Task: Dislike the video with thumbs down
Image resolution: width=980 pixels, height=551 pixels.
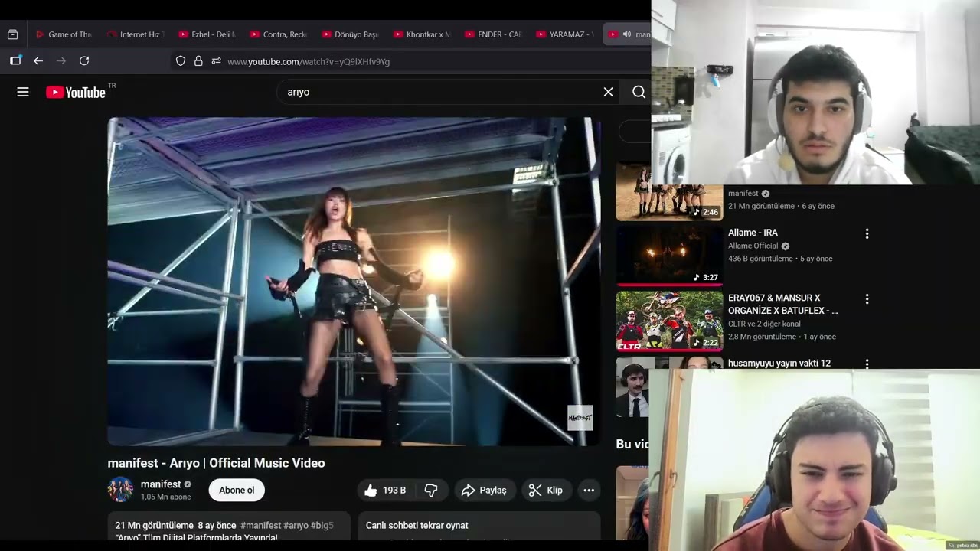Action: coord(431,491)
